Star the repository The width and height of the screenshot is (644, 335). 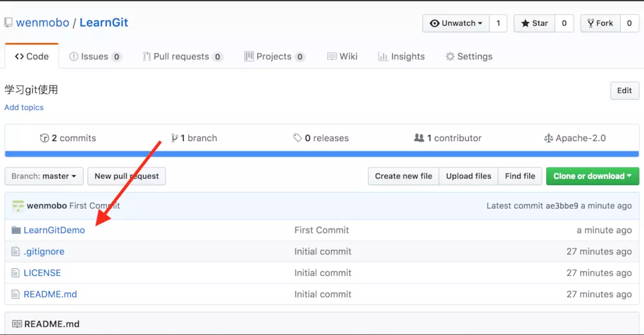click(x=535, y=23)
